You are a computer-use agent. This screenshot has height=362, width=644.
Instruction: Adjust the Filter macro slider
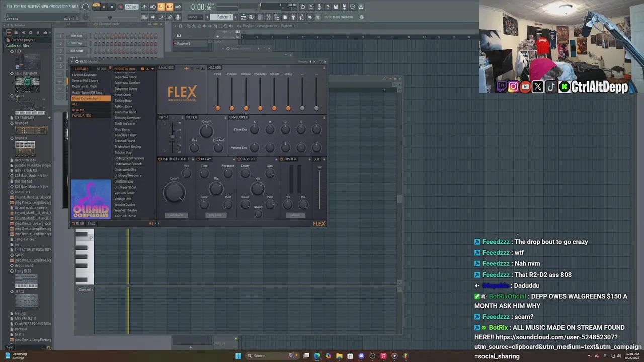(x=218, y=107)
